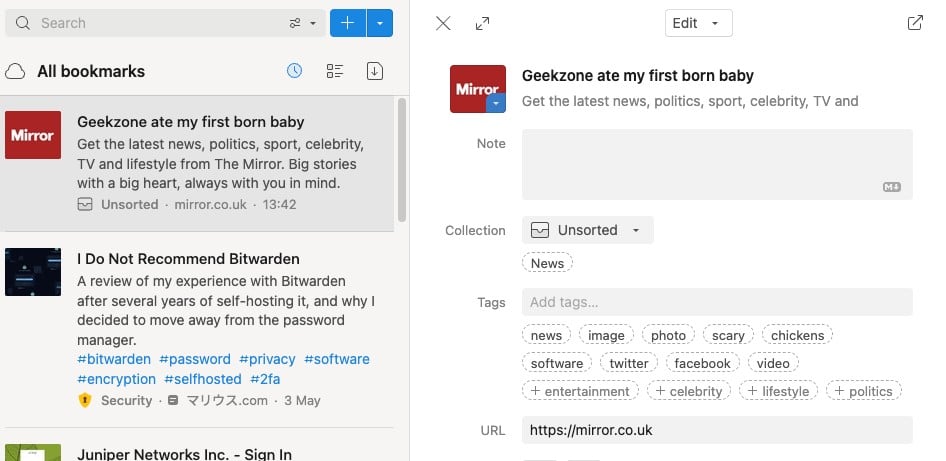Open the arrow beside the add button
Viewport: 946px width, 461px height.
click(380, 23)
